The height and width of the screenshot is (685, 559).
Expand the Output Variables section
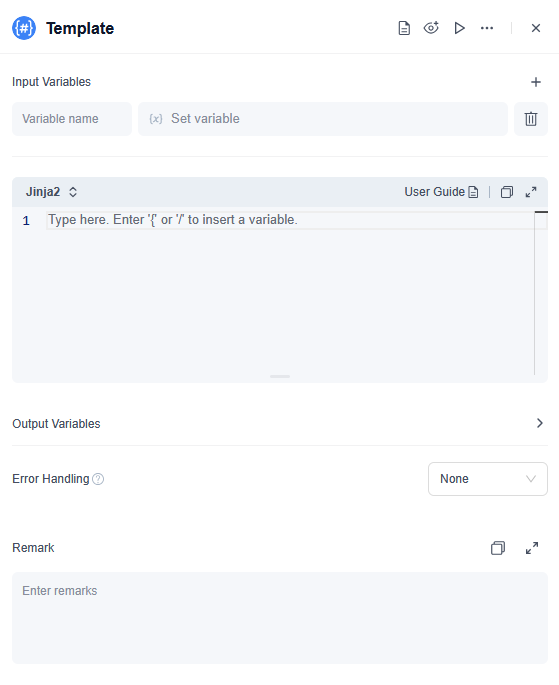(280, 423)
